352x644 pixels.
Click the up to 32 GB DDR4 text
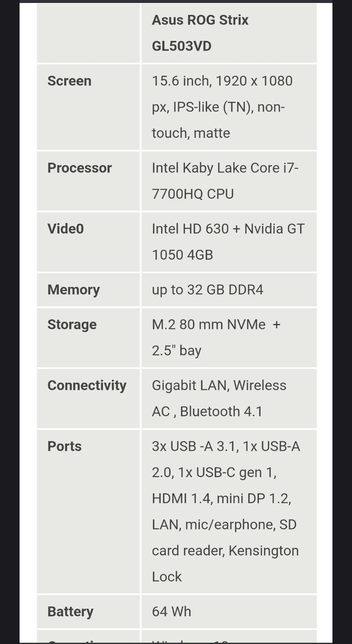pyautogui.click(x=207, y=289)
